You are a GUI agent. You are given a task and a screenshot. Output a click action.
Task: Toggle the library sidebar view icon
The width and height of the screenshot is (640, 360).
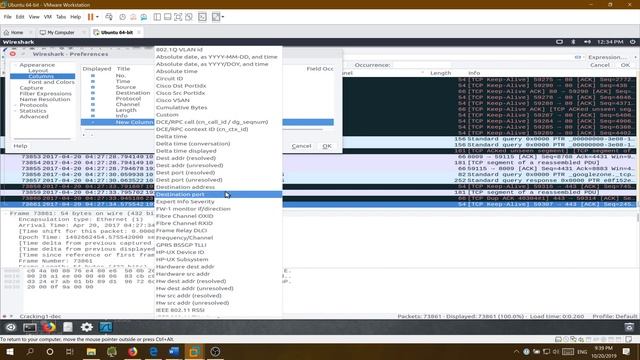tap(157, 17)
